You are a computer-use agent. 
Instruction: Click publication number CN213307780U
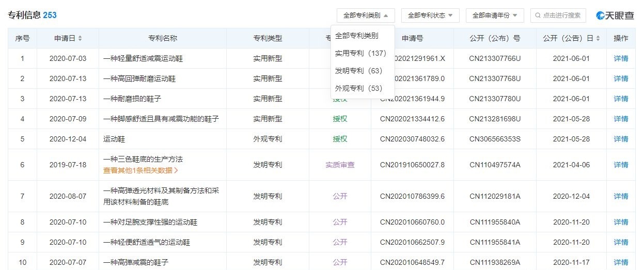click(495, 99)
